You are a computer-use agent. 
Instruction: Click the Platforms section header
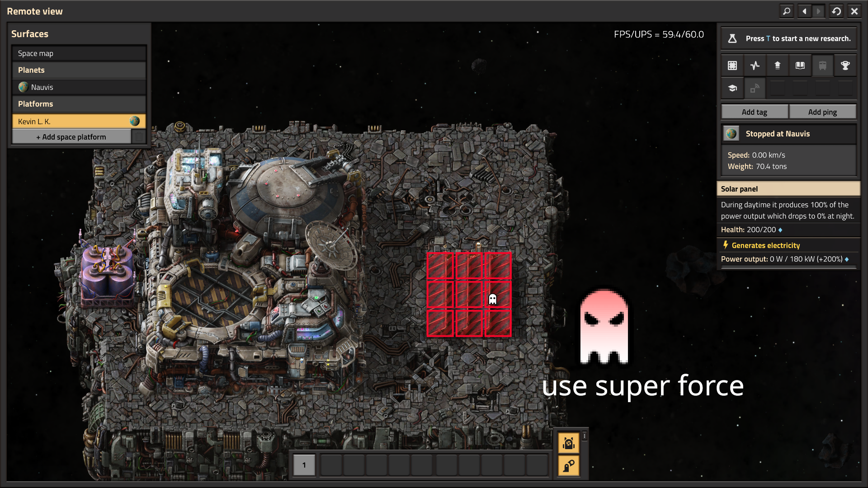(79, 104)
